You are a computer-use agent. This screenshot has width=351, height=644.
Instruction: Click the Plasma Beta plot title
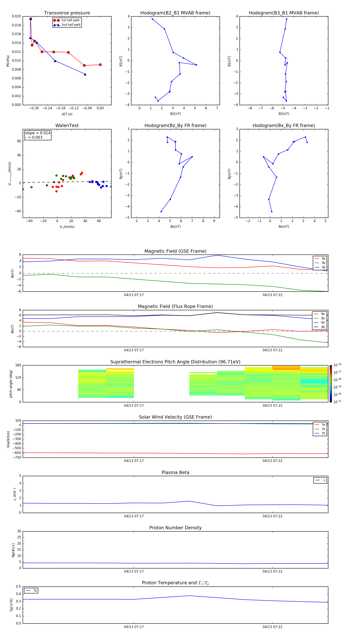175,472
